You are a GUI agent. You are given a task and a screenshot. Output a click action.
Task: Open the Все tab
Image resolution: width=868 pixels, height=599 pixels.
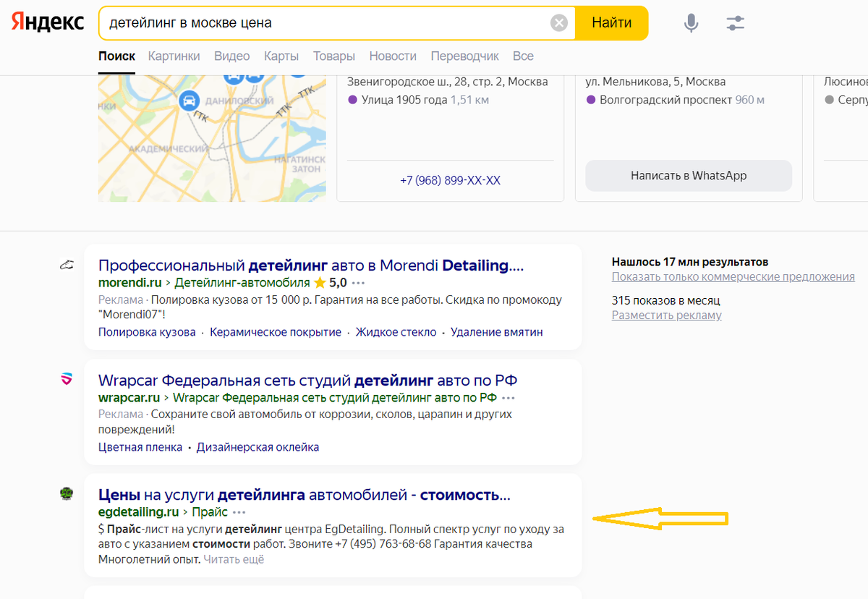(523, 56)
